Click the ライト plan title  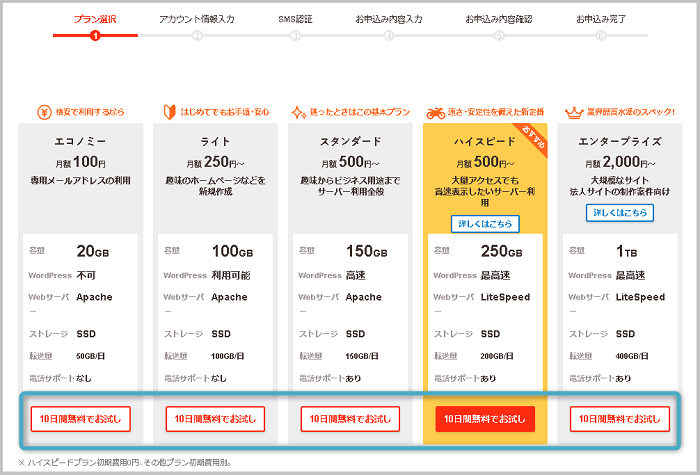click(x=215, y=142)
